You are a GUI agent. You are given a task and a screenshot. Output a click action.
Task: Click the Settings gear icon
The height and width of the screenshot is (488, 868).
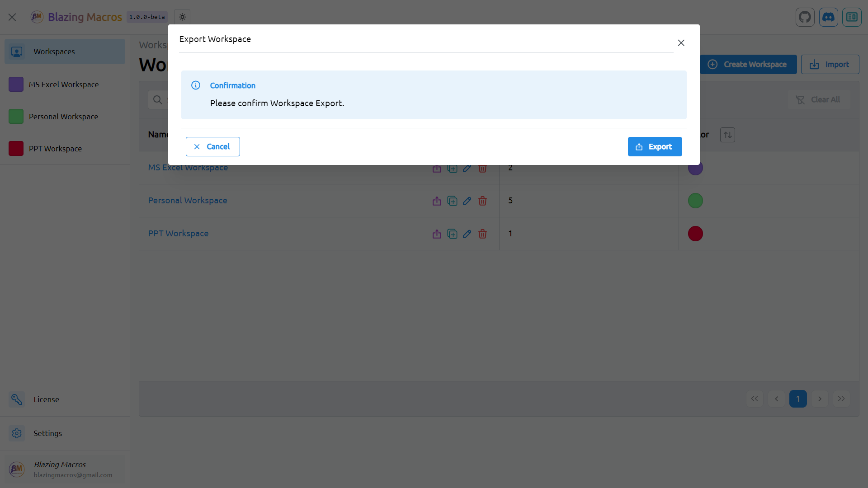click(17, 433)
